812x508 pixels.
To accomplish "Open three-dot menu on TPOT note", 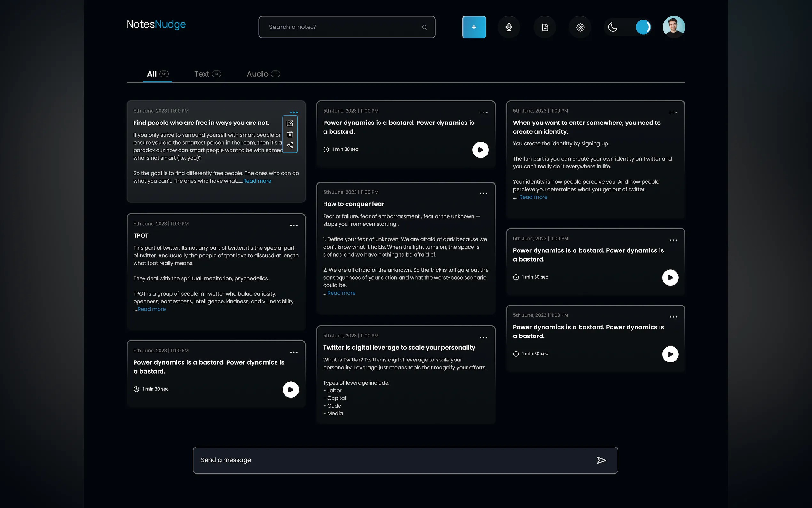I will 294,226.
